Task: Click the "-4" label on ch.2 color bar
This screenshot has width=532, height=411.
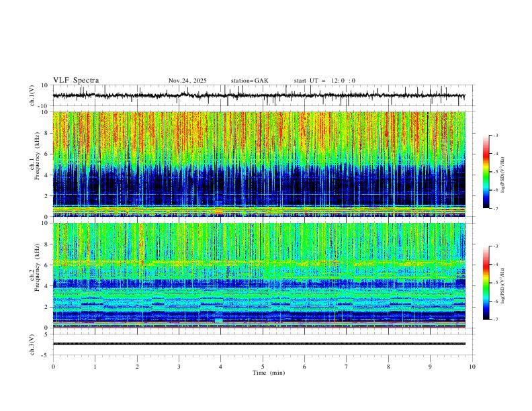Action: click(x=495, y=264)
